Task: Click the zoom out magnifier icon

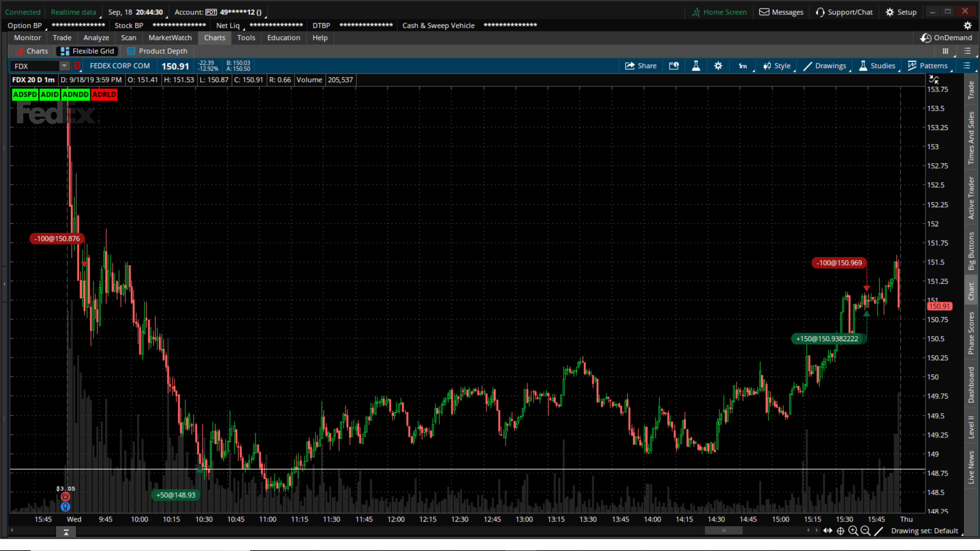Action: coord(865,531)
